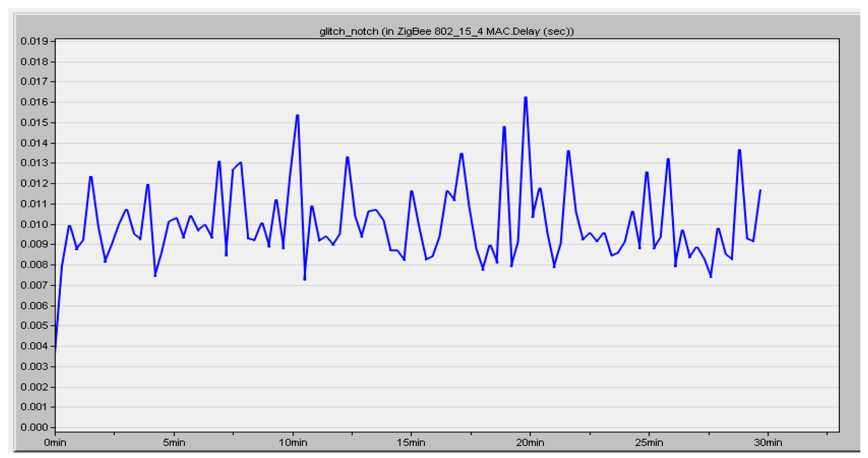Select the 10min x-axis label
Image resolution: width=868 pixels, height=458 pixels.
point(293,442)
